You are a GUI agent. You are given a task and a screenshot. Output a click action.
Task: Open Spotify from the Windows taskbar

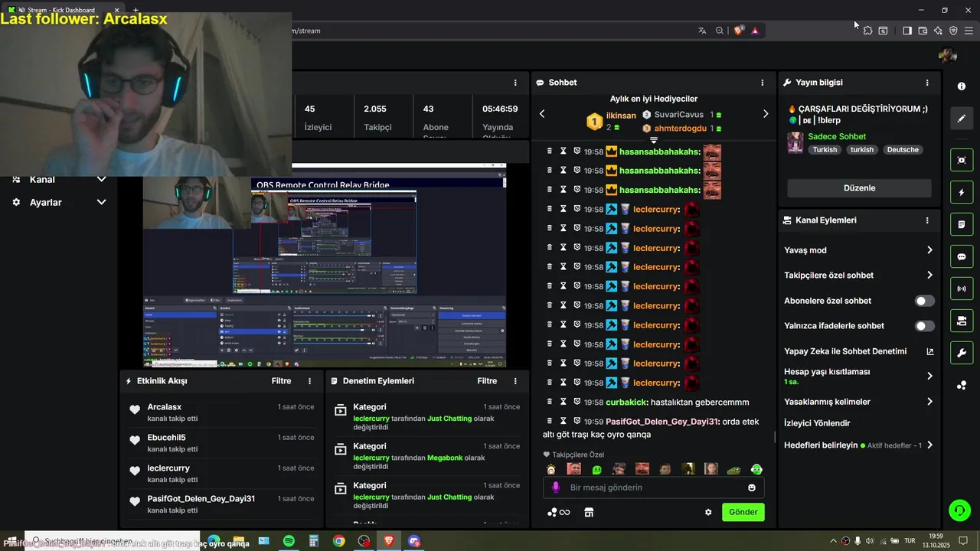[x=289, y=541]
